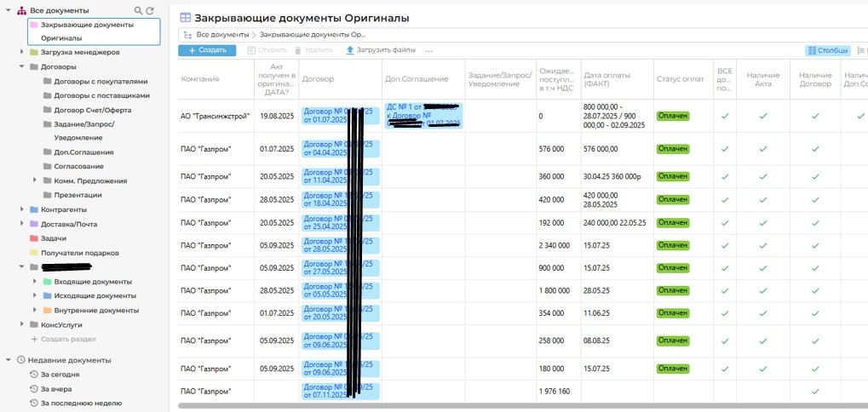Click yellow folder icon of Получатели подарков
The width and height of the screenshot is (868, 412).
(34, 253)
